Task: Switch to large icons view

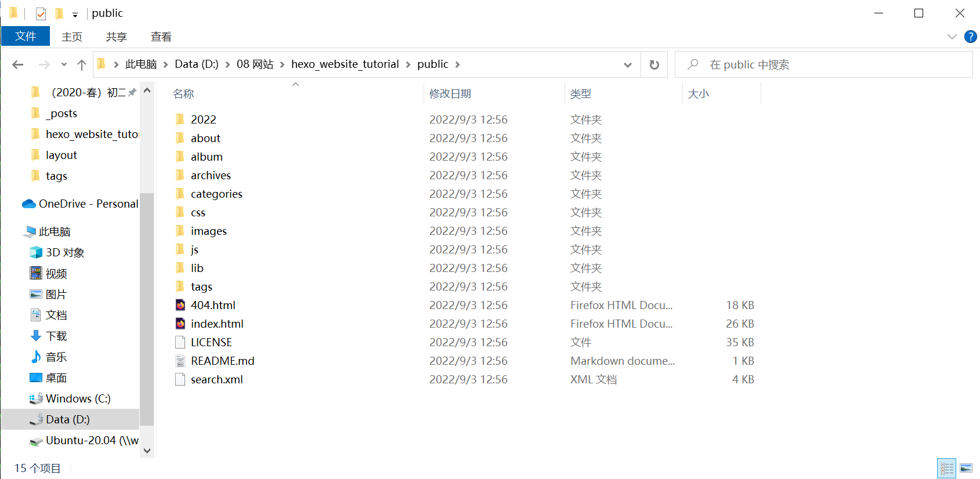Action: pos(966,468)
